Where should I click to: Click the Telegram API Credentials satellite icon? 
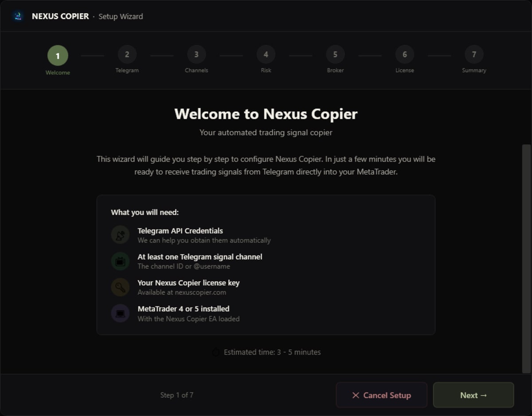pos(120,235)
